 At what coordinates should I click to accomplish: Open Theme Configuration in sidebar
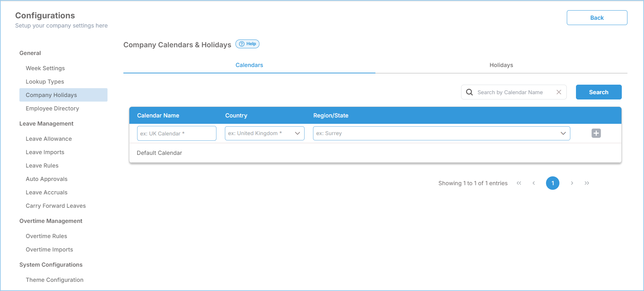click(x=55, y=280)
